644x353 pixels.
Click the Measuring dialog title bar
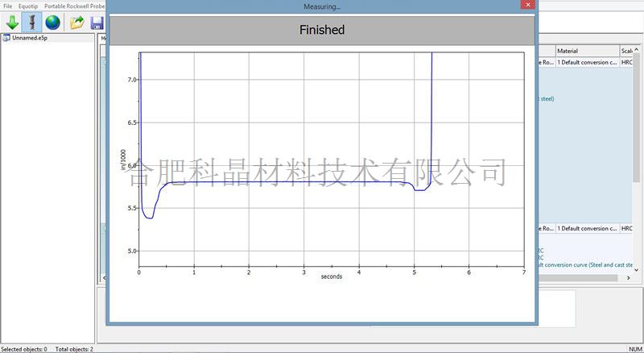[x=321, y=6]
